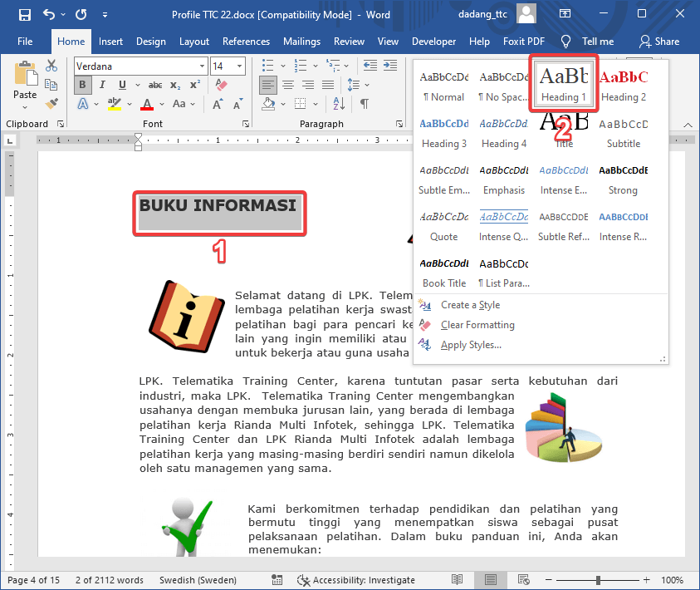700x590 pixels.
Task: Activate the Format Painter
Action: (x=50, y=103)
